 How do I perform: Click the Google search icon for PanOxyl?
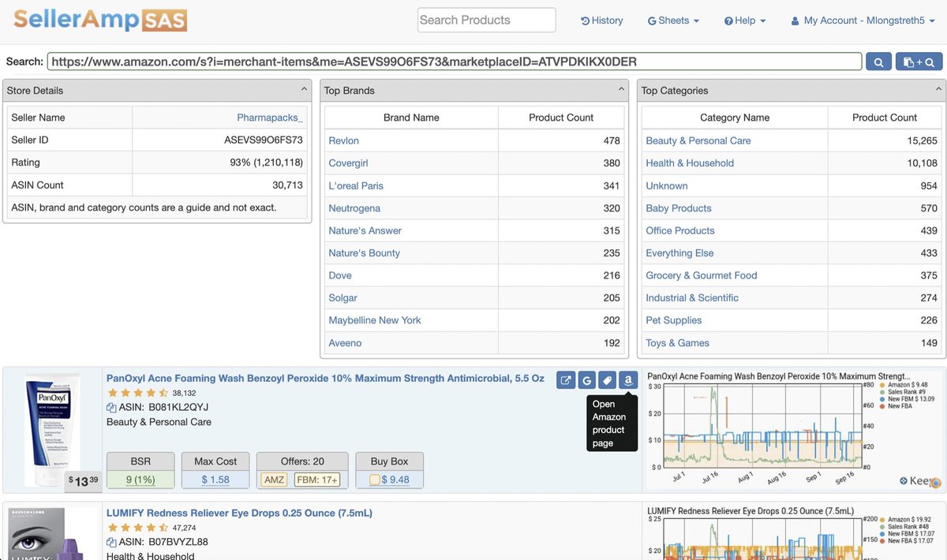(586, 380)
